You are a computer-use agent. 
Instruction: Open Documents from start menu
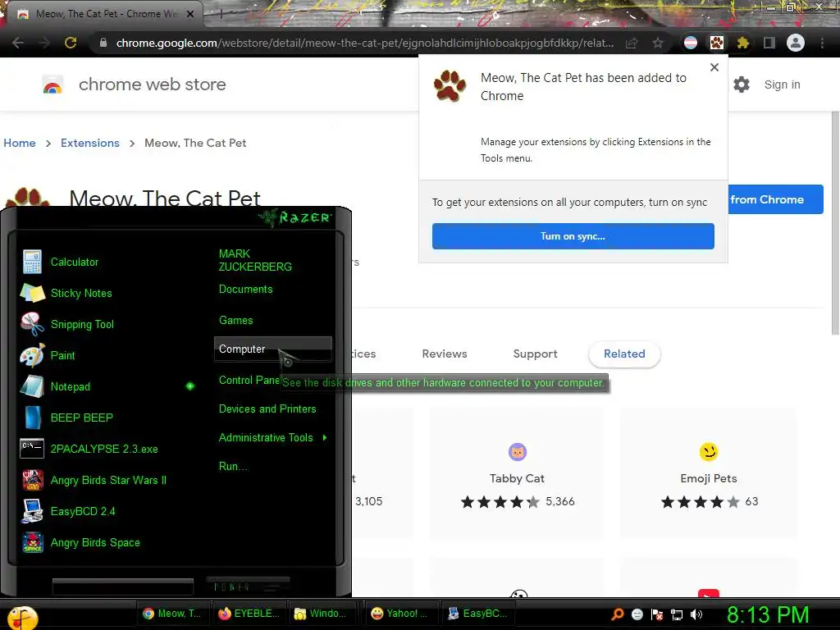click(x=246, y=290)
